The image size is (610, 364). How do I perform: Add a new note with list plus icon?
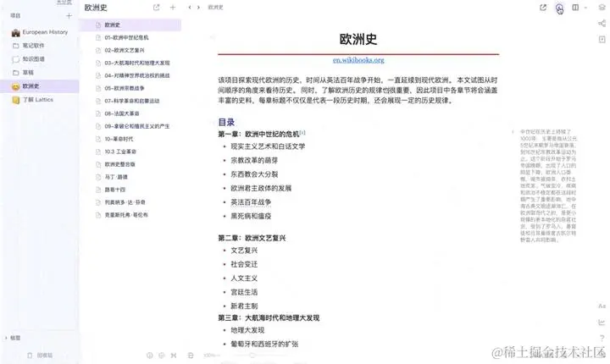pyautogui.click(x=173, y=8)
